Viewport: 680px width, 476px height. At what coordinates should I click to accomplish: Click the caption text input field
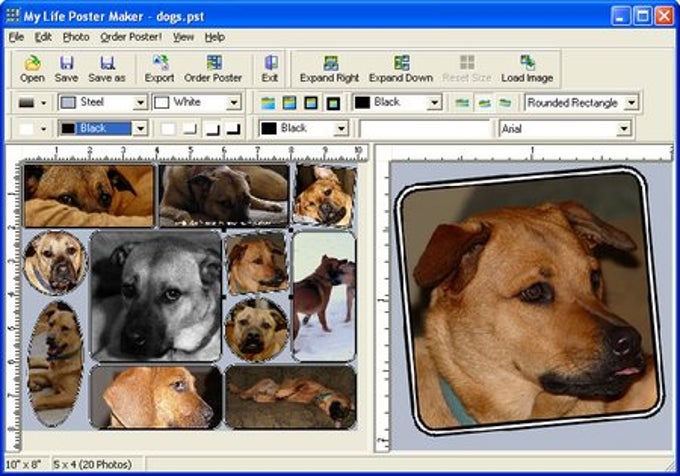pyautogui.click(x=425, y=129)
